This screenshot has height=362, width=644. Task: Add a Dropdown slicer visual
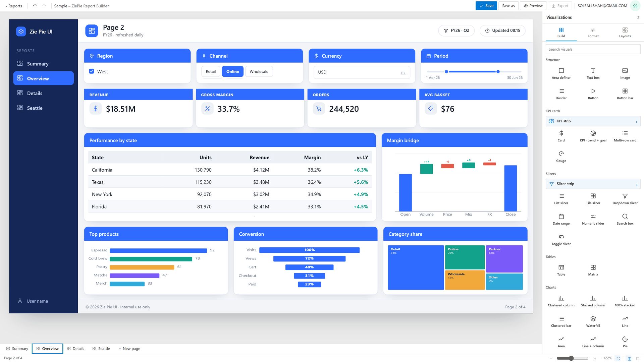click(625, 199)
